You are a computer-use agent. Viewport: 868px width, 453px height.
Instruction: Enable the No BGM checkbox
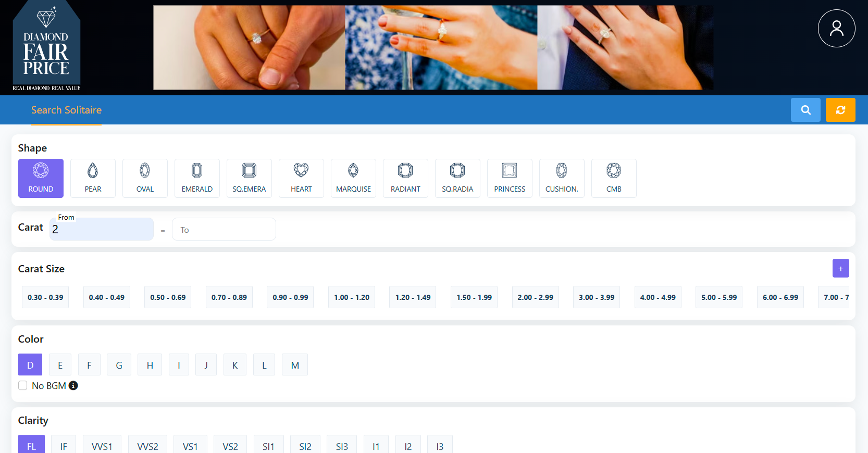click(23, 385)
